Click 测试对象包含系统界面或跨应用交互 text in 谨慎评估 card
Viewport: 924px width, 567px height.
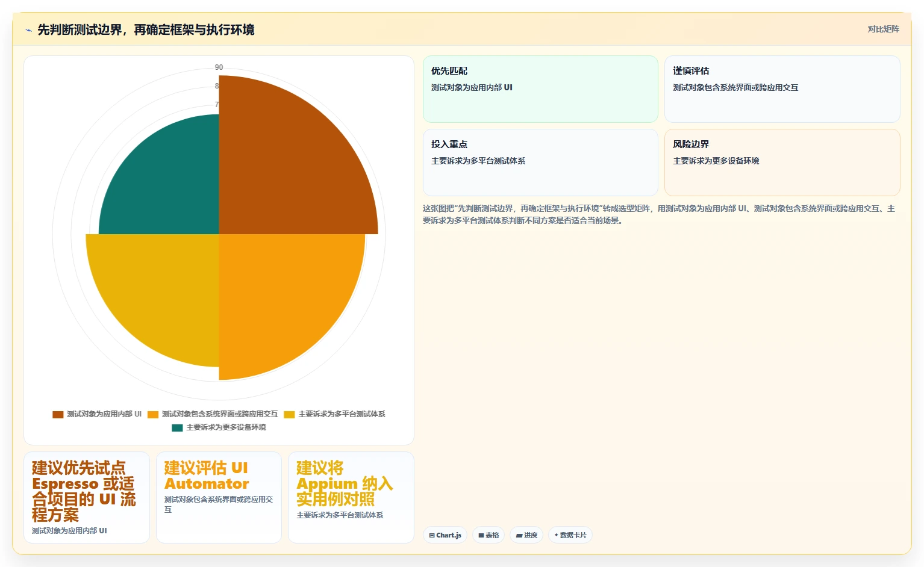[735, 87]
